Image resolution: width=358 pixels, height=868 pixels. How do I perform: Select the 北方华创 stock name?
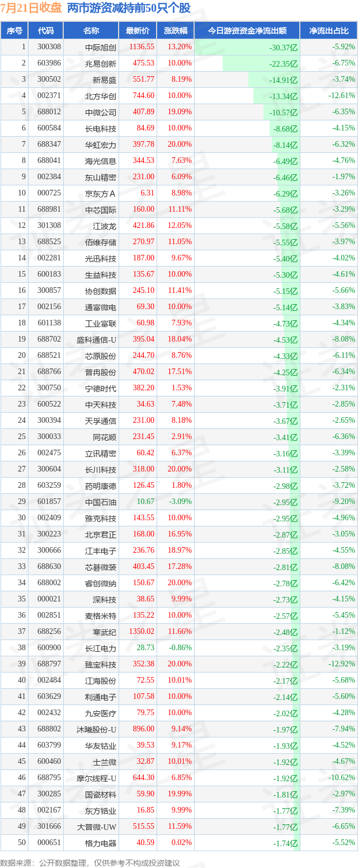101,96
